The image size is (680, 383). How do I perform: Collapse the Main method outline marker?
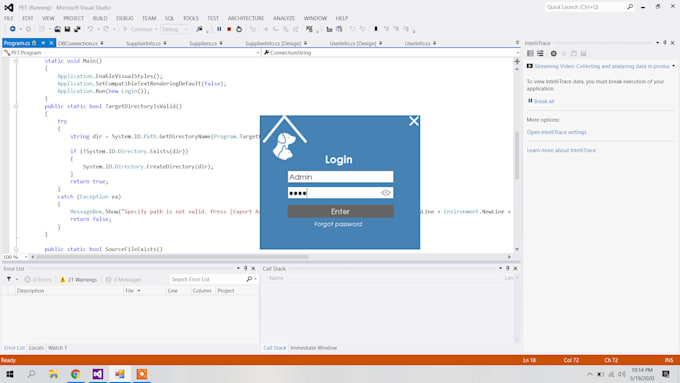click(16, 61)
